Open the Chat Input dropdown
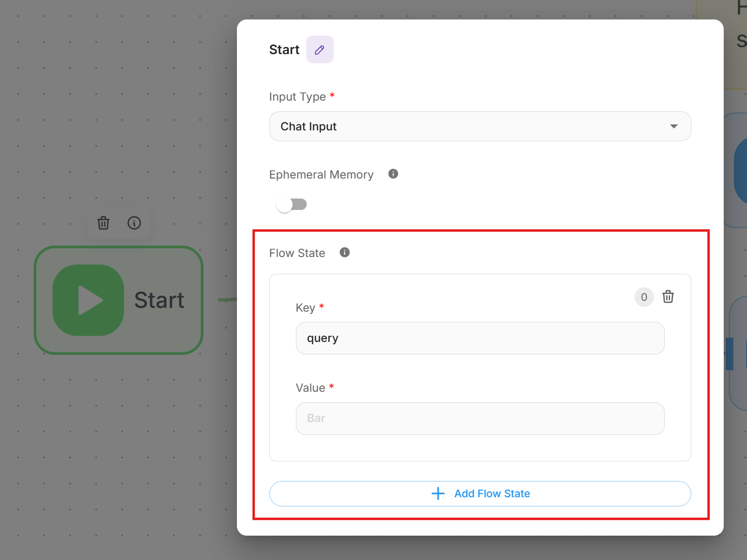The width and height of the screenshot is (747, 560). pos(479,127)
